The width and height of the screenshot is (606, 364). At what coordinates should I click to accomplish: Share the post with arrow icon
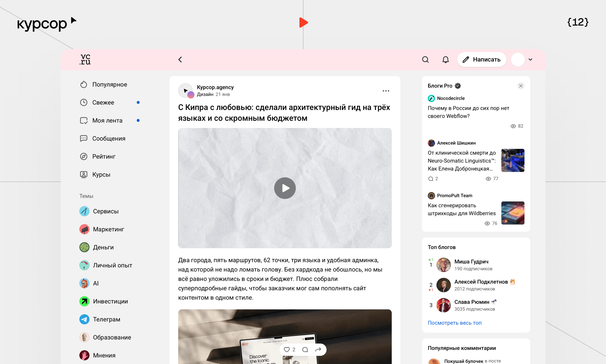tap(318, 349)
